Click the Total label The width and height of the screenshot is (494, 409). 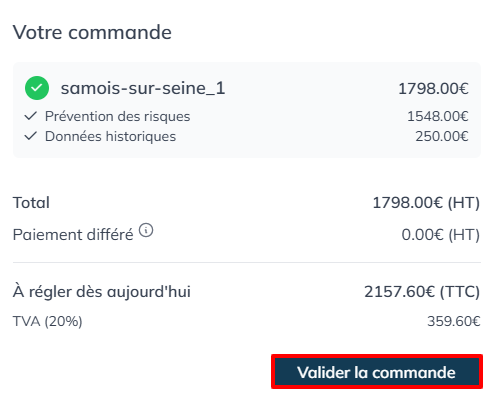click(x=31, y=203)
